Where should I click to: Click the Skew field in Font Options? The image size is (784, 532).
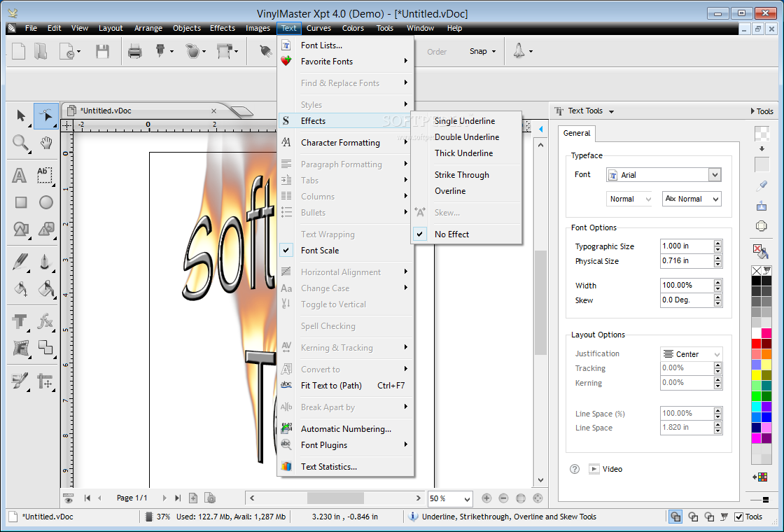click(686, 300)
